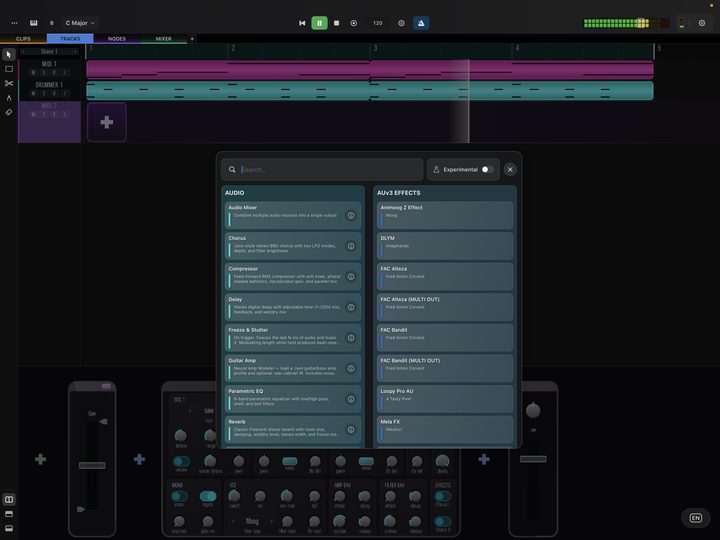The width and height of the screenshot is (720, 540).
Task: Select the arrow pointer tool
Action: tap(9, 55)
